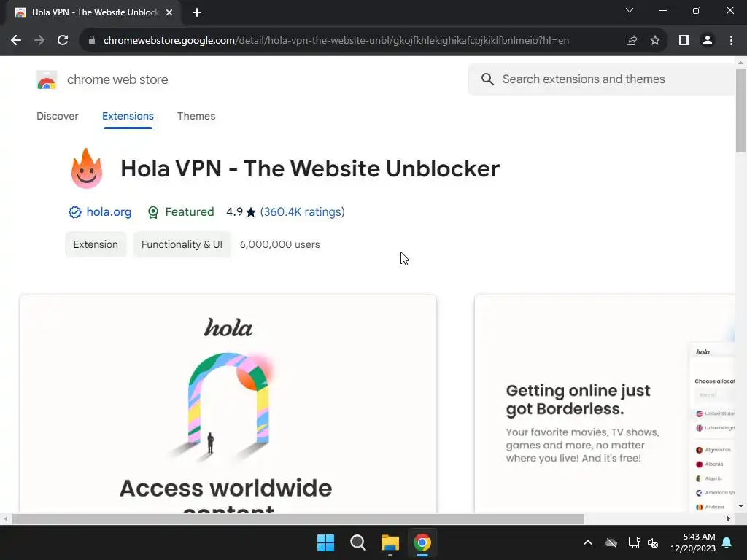Click the OneDrive cloud tray icon
Screen dimensions: 747x560
click(611, 542)
